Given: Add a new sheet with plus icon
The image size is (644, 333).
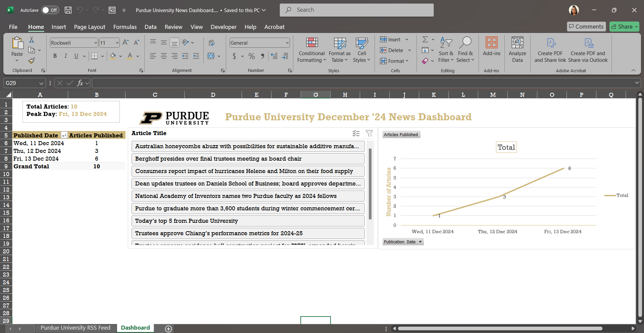Looking at the screenshot, I should point(168,329).
